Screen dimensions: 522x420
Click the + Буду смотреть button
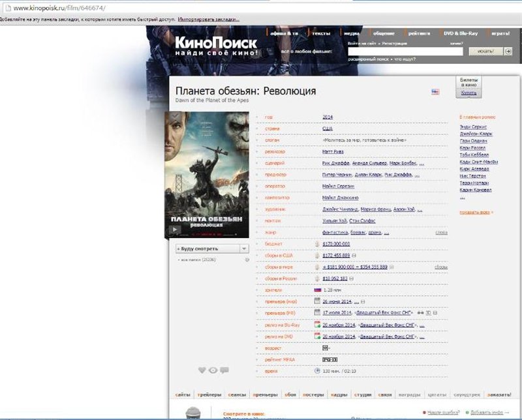point(207,248)
